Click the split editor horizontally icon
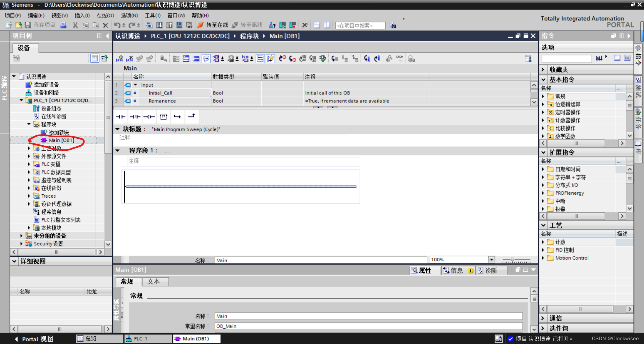Viewport: 644px width, 344px height. click(x=317, y=25)
